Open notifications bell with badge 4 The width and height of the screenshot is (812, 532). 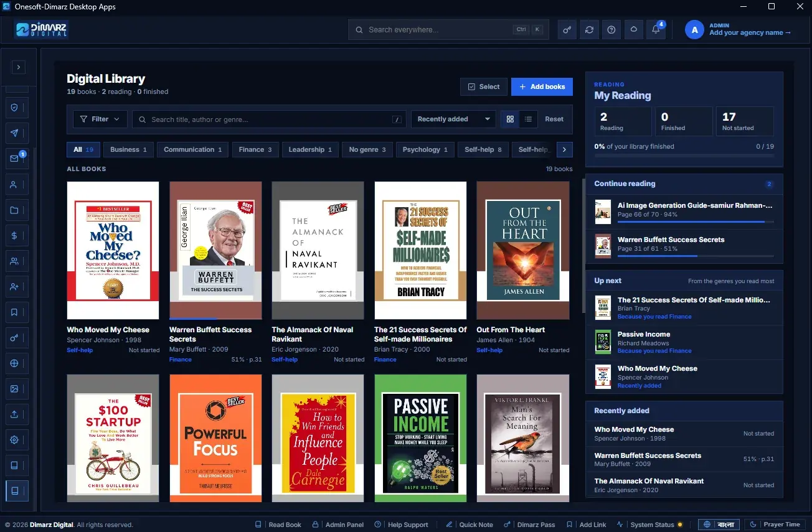pyautogui.click(x=656, y=30)
